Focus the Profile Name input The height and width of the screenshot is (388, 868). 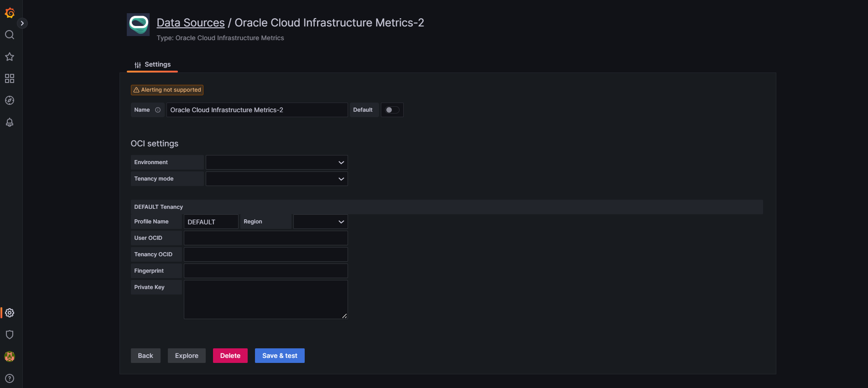[x=211, y=222]
